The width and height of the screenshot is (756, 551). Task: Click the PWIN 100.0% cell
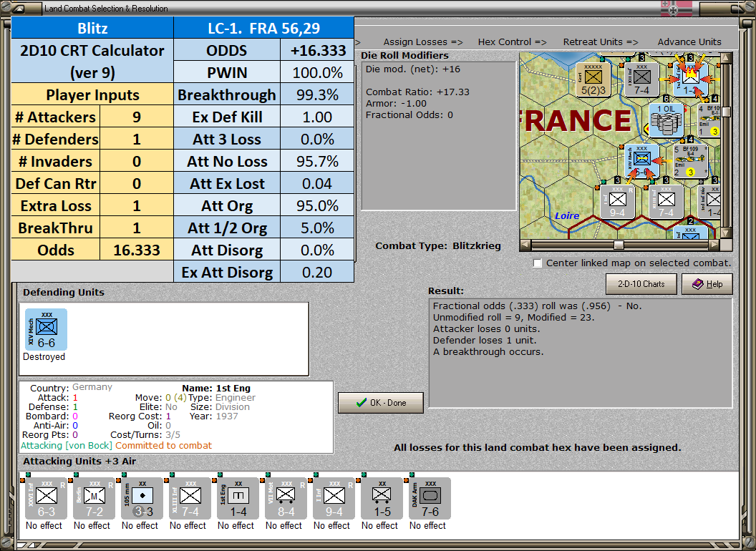[317, 73]
